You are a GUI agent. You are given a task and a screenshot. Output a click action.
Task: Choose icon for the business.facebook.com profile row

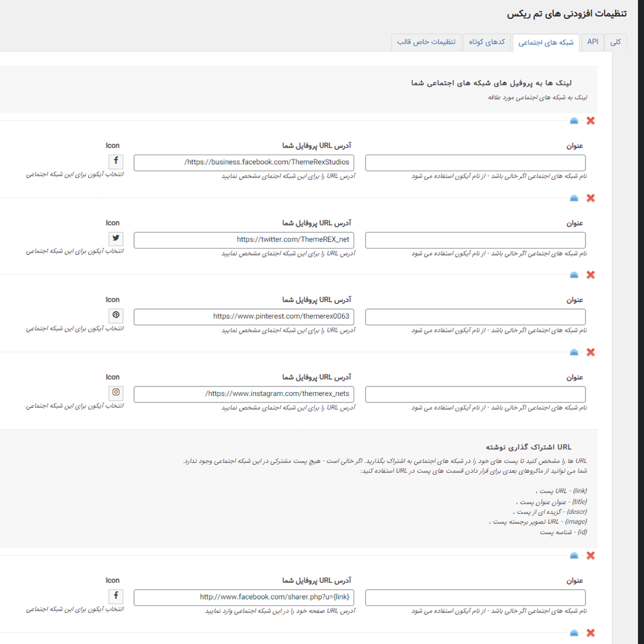116,161
